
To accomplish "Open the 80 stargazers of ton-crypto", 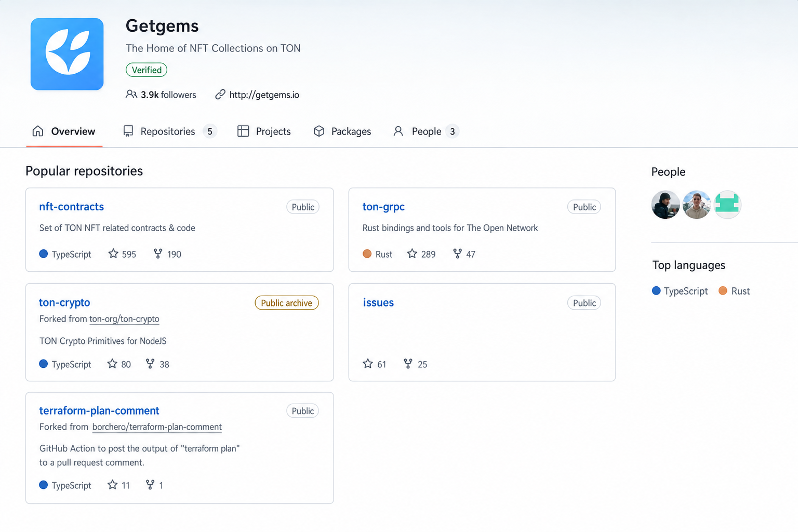I will coord(126,364).
